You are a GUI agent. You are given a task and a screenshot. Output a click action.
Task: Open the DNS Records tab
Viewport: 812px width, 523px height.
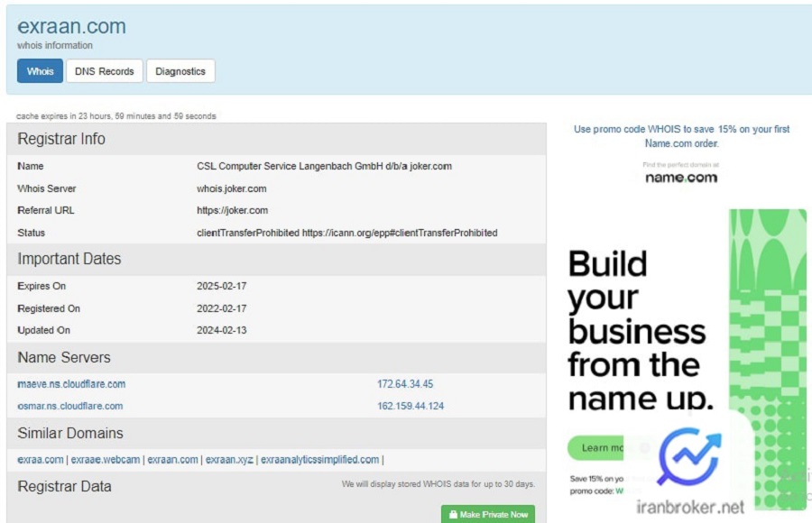(x=104, y=71)
